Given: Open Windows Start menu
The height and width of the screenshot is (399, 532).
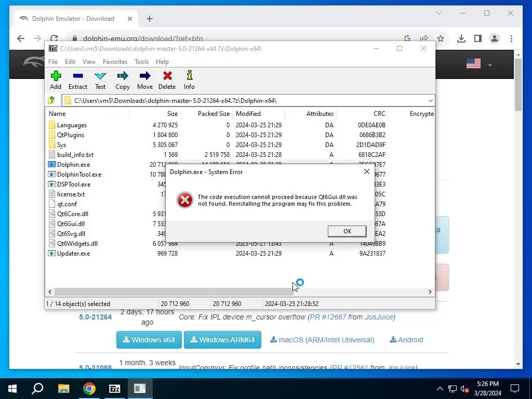Looking at the screenshot, I should click(12, 389).
